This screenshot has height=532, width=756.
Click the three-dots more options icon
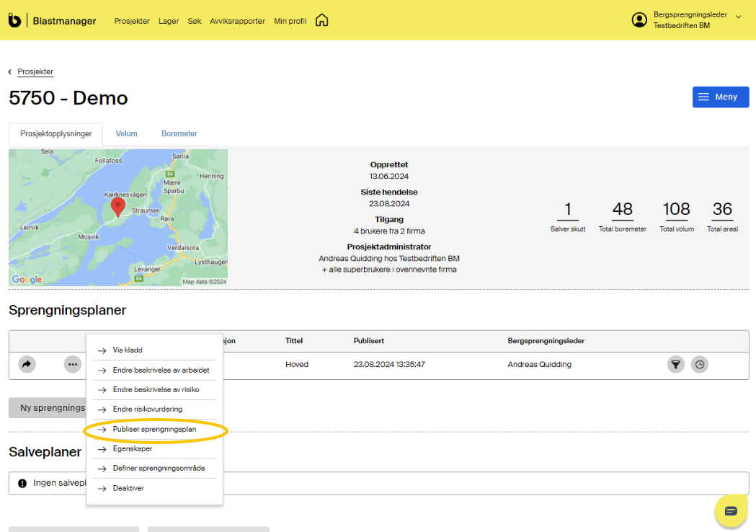pyautogui.click(x=73, y=365)
